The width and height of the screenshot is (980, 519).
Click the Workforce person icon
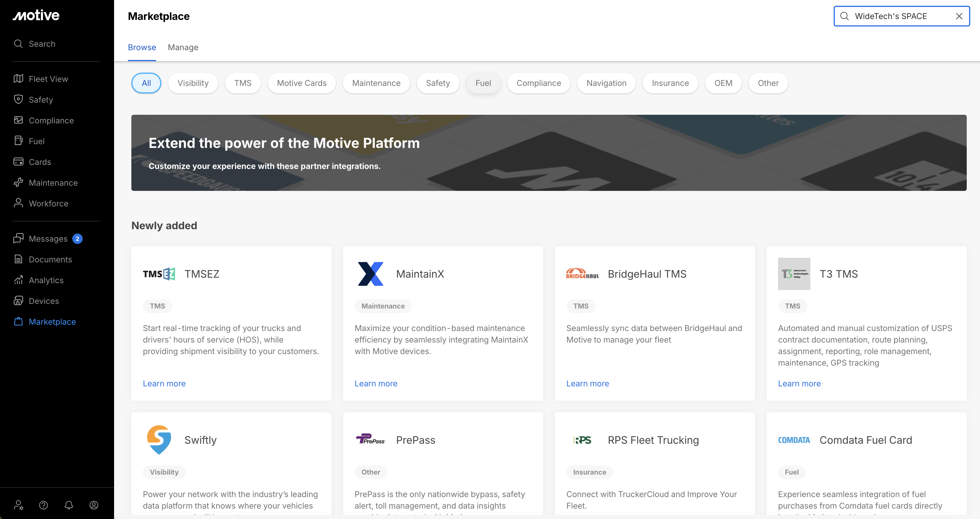18,203
